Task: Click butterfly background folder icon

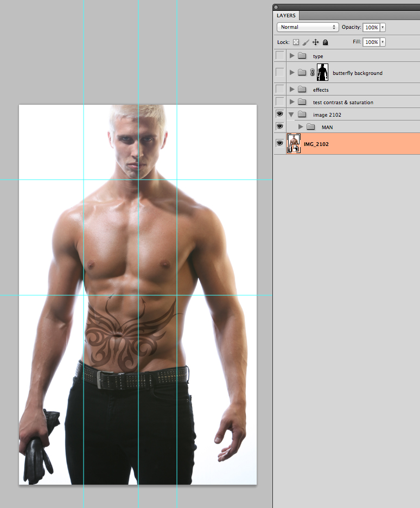Action: point(302,72)
